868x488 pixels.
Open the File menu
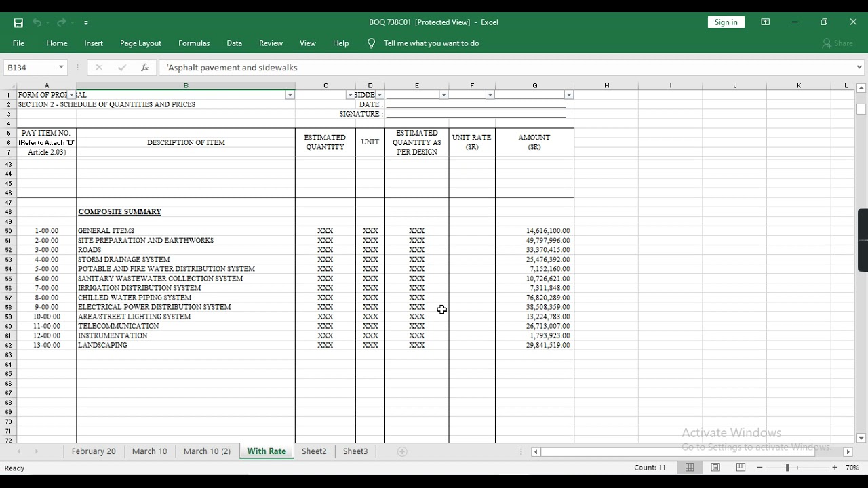pyautogui.click(x=18, y=43)
